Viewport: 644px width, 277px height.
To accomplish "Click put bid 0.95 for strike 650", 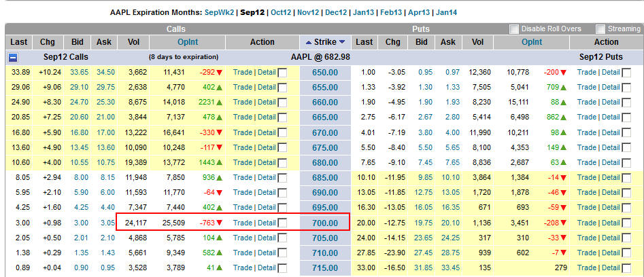I will (x=426, y=72).
